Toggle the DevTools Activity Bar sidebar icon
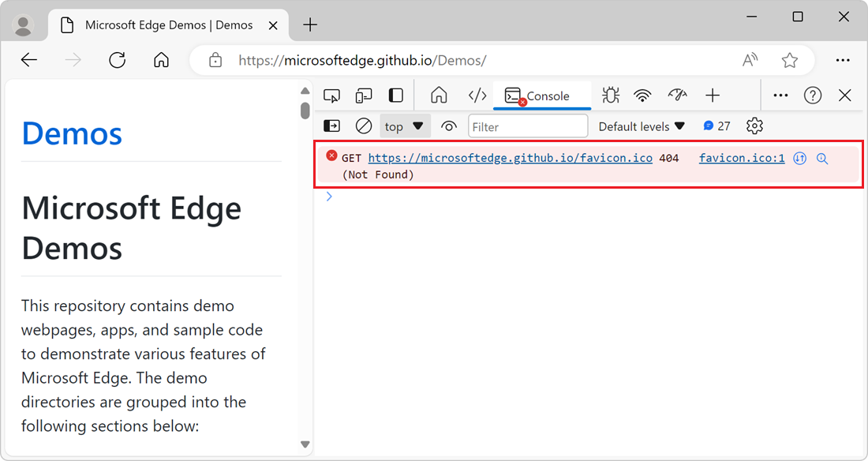This screenshot has width=868, height=461. [x=396, y=96]
